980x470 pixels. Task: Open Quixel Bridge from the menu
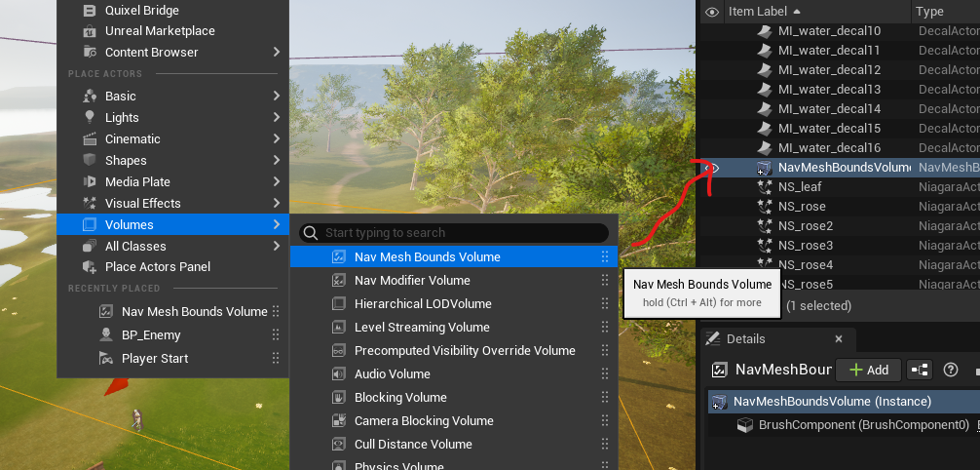(172, 10)
